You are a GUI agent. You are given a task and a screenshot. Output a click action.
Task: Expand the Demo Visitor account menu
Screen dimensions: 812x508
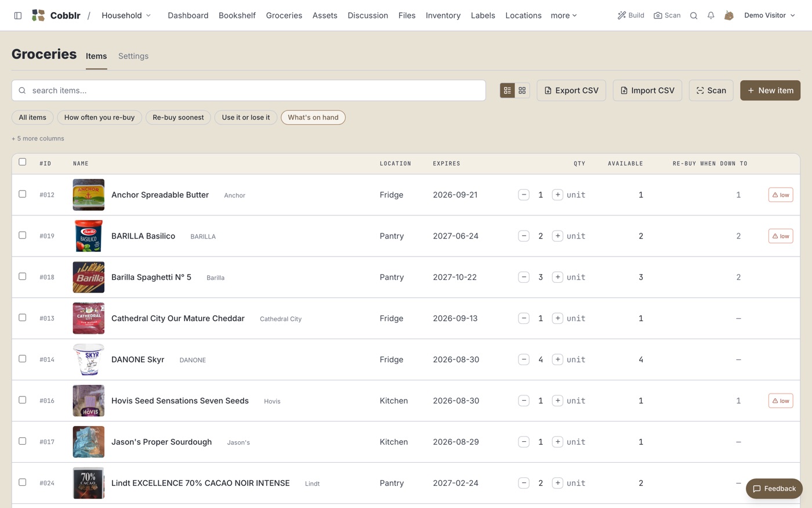[769, 16]
